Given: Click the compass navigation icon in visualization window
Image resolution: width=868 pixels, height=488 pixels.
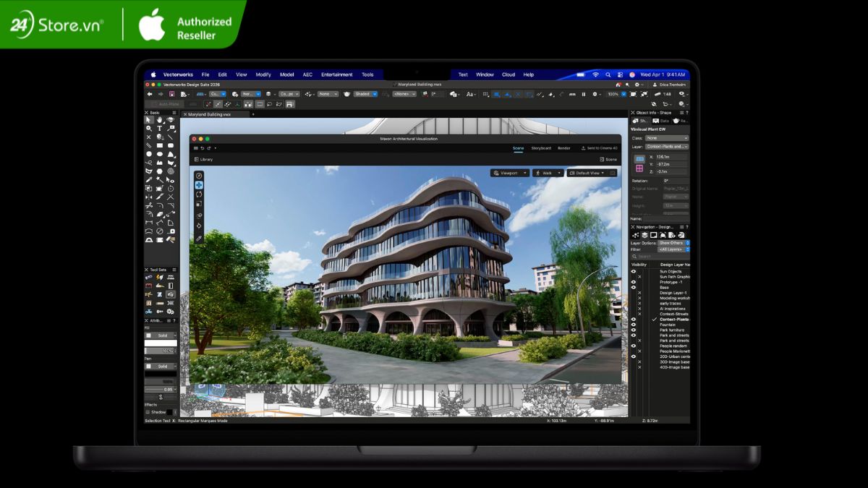Looking at the screenshot, I should pyautogui.click(x=199, y=176).
